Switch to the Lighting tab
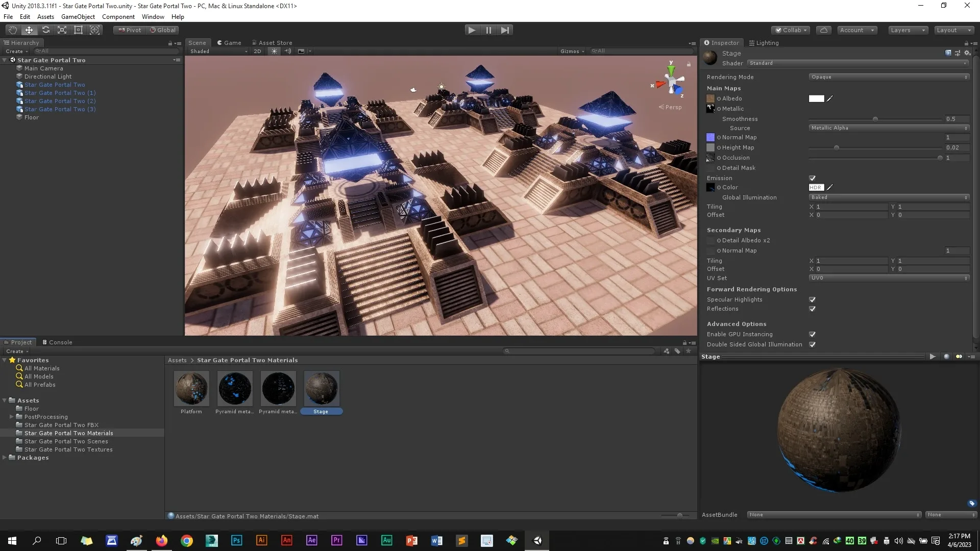980x551 pixels. pos(764,43)
